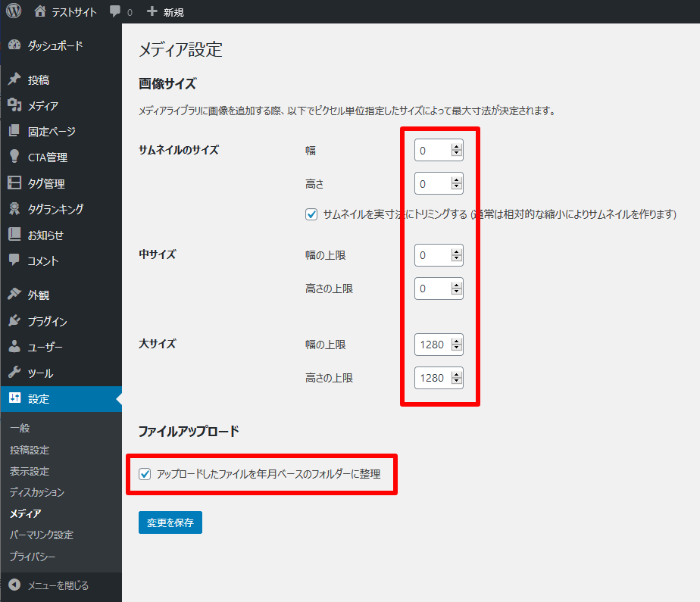Click the plus icon for 新規
700x602 pixels.
152,11
